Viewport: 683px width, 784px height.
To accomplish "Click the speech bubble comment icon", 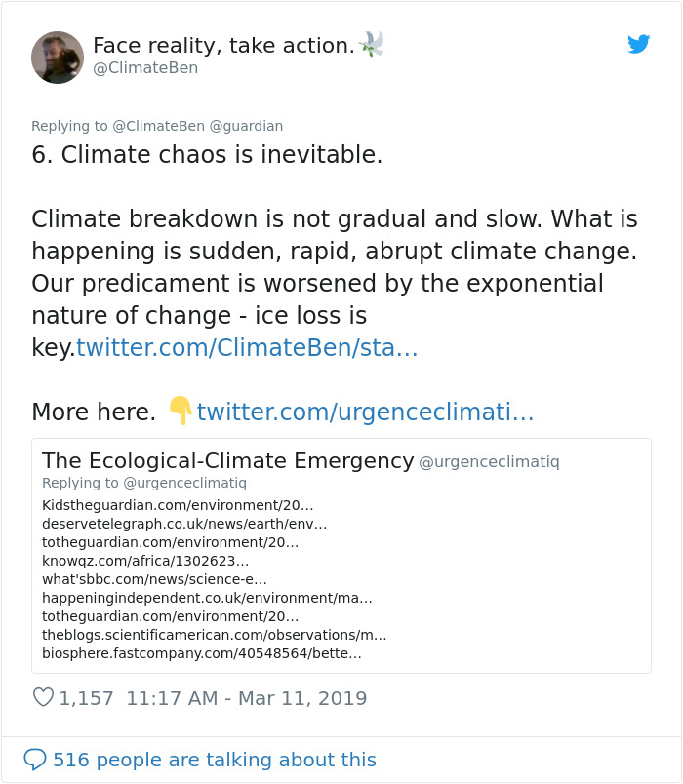I will (x=38, y=760).
